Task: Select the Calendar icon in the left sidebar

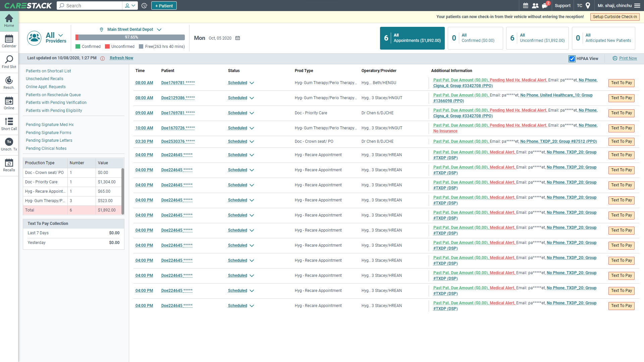Action: pyautogui.click(x=9, y=40)
